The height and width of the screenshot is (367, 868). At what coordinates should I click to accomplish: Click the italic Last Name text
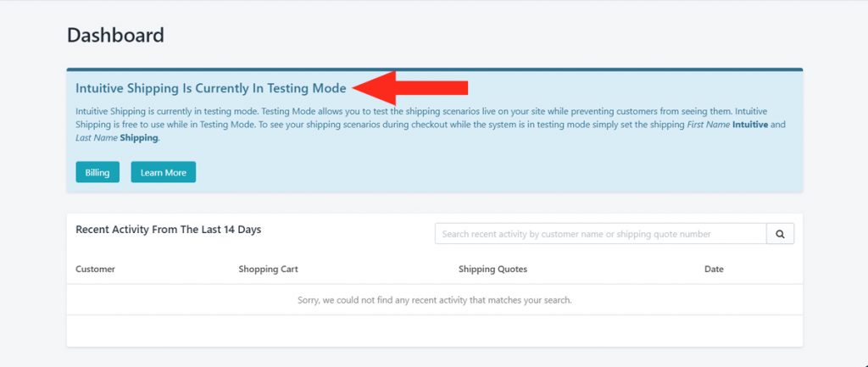[x=97, y=138]
